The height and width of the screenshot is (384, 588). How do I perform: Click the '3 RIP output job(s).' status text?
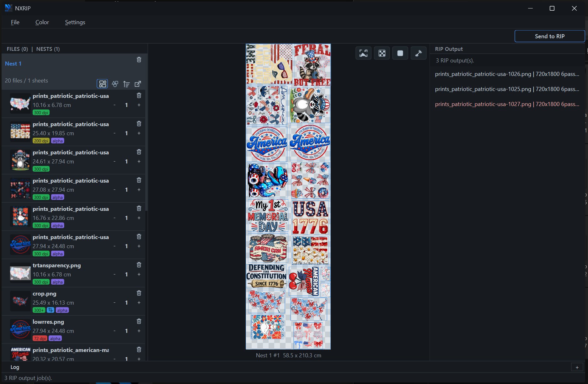tap(28, 378)
